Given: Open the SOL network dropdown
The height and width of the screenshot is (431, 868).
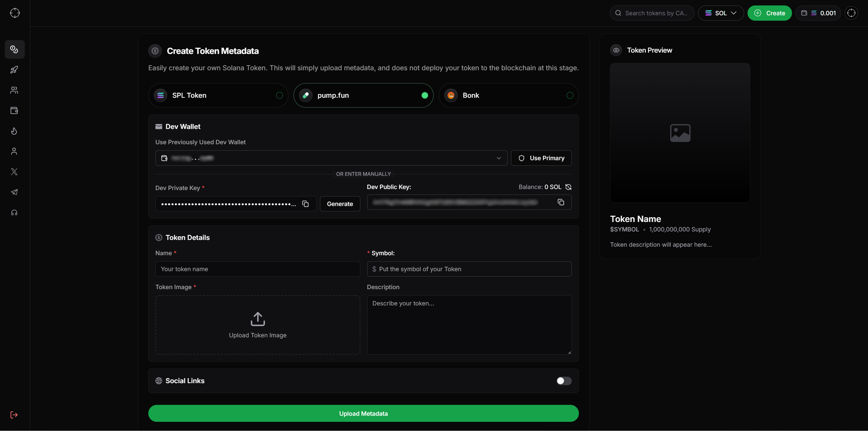Looking at the screenshot, I should (x=721, y=13).
